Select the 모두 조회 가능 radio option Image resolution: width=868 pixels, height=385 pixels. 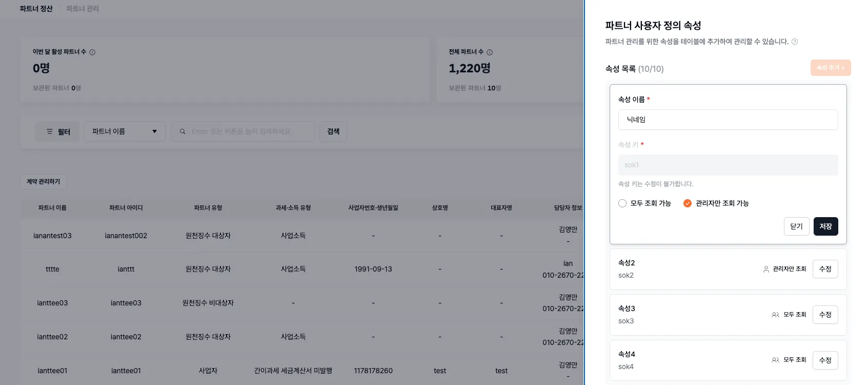(622, 203)
